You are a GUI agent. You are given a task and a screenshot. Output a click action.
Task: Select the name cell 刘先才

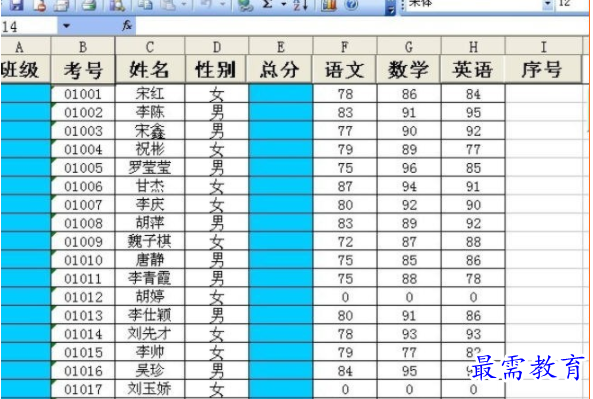pyautogui.click(x=150, y=334)
